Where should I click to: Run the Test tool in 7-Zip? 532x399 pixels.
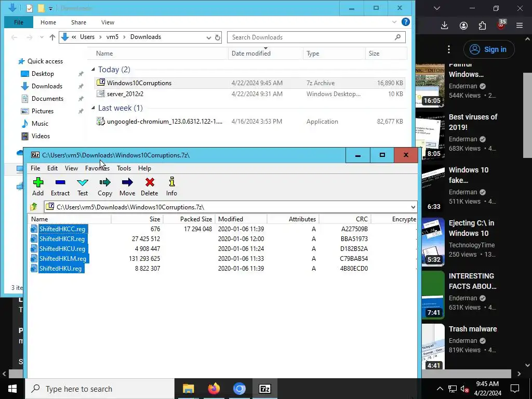pos(83,187)
